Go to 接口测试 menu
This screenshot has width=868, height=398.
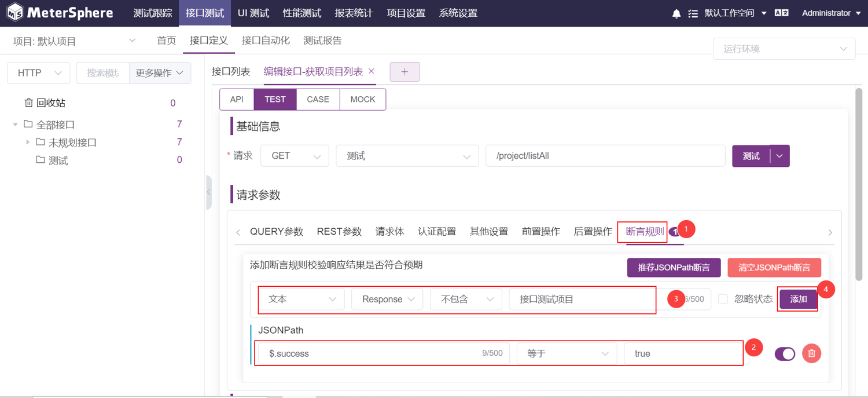click(x=205, y=13)
